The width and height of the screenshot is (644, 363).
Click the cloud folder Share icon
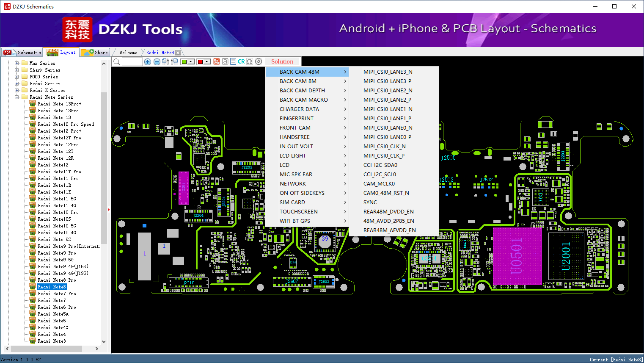[87, 52]
